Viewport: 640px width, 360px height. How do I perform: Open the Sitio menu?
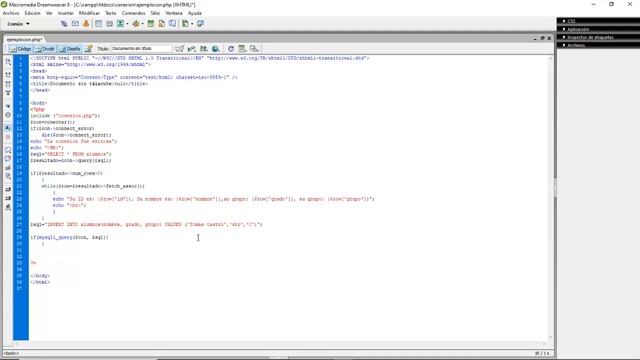[155, 13]
